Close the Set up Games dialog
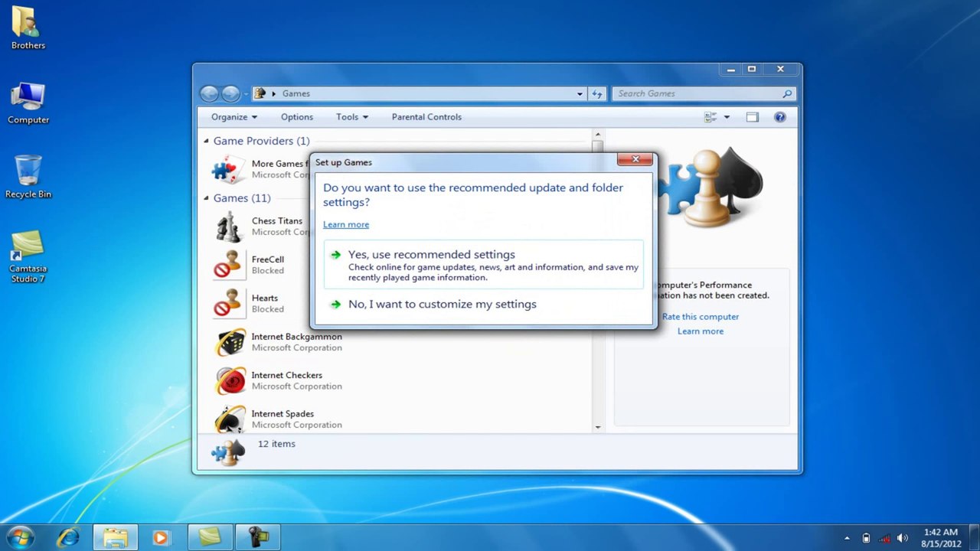Image resolution: width=980 pixels, height=551 pixels. [635, 159]
